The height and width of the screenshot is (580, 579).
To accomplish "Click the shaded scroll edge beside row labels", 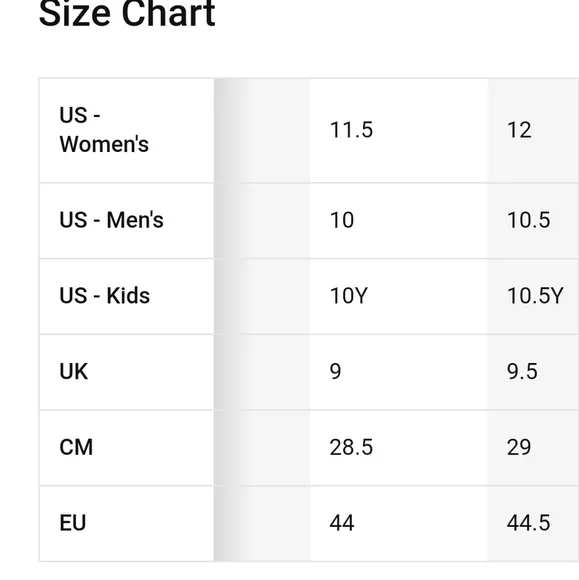I will [x=228, y=320].
